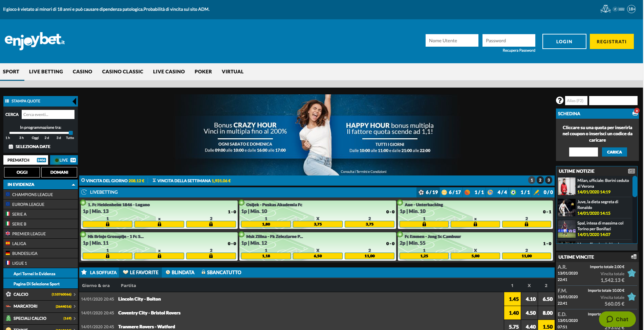Viewport: 644px width, 330px height.
Task: Switch to the BLINDATA tab
Action: point(180,273)
